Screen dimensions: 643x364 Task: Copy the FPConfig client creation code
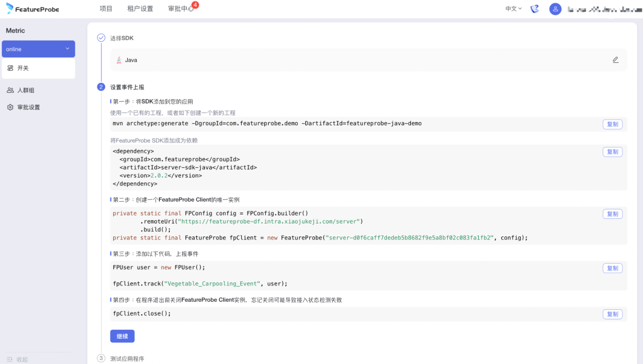tap(612, 214)
